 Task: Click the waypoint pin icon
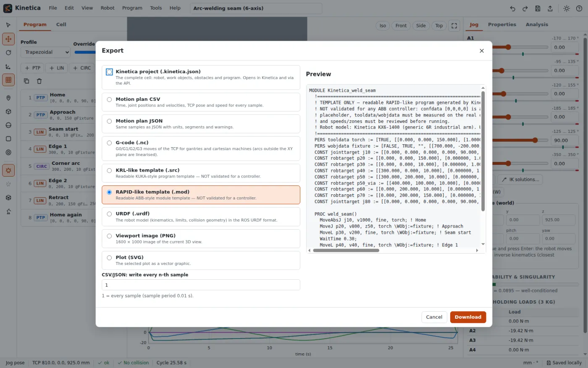click(8, 98)
